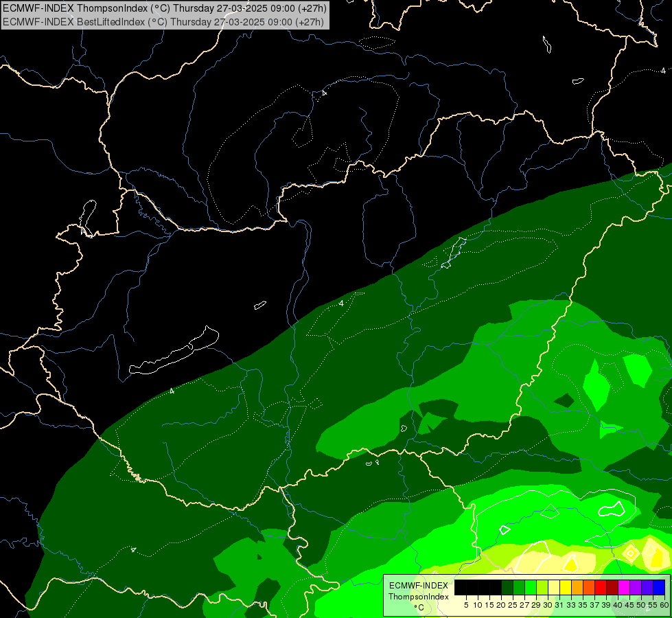Select the dark green 20-25 legend swatch
Screen dimensions: 672x618
click(507, 587)
